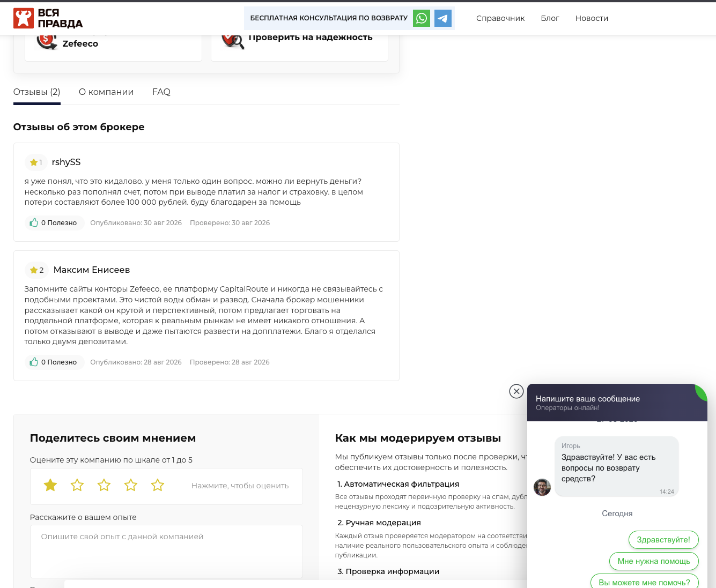This screenshot has height=588, width=716.
Task: Focus the Опишите свой опыт text field
Action: click(166, 551)
